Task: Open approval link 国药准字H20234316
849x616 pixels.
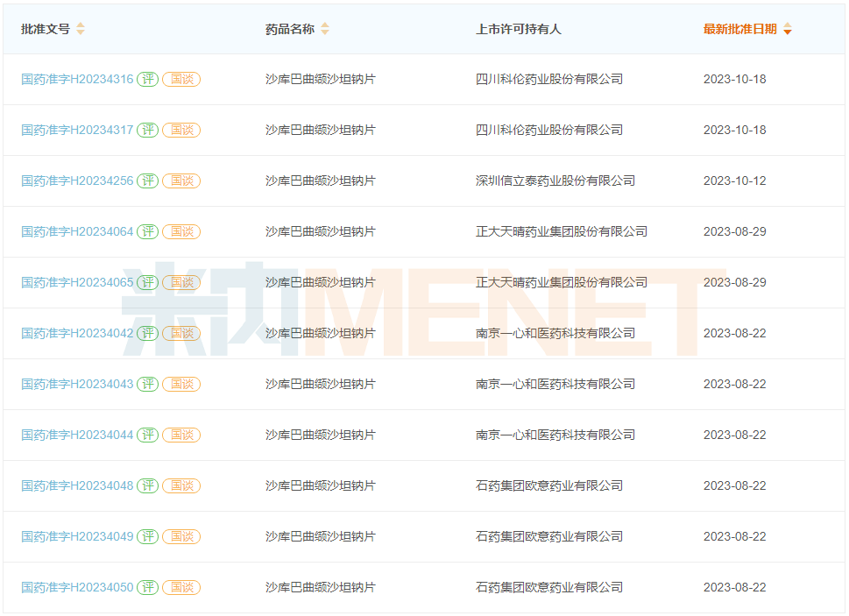Action: 77,79
